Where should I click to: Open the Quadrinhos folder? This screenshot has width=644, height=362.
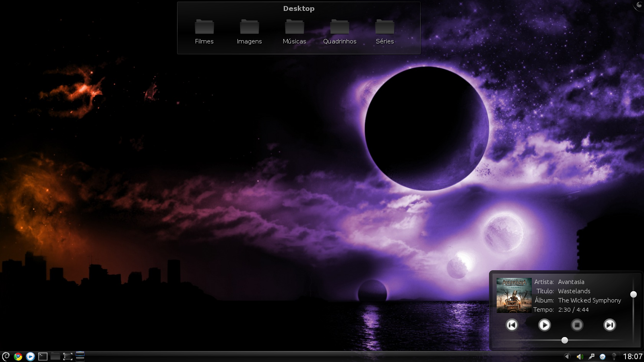(x=340, y=32)
